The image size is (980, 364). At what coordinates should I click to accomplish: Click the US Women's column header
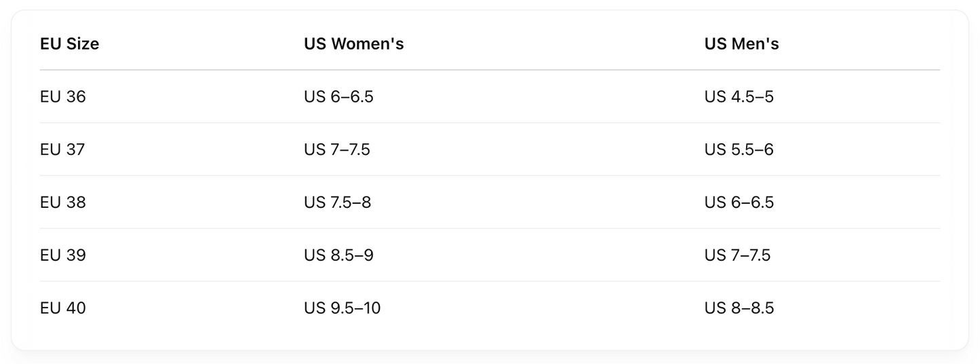point(353,44)
